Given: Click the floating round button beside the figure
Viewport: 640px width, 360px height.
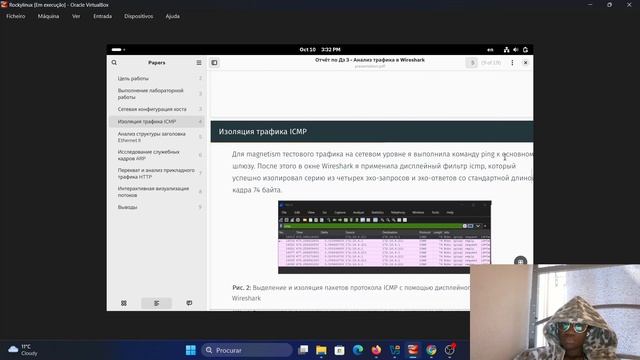Looking at the screenshot, I should pos(520,262).
